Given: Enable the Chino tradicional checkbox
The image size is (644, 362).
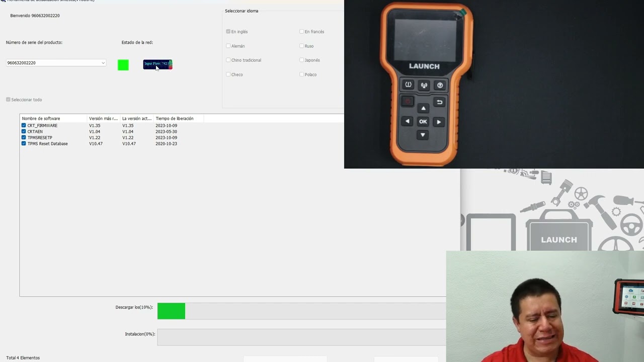Looking at the screenshot, I should point(228,60).
